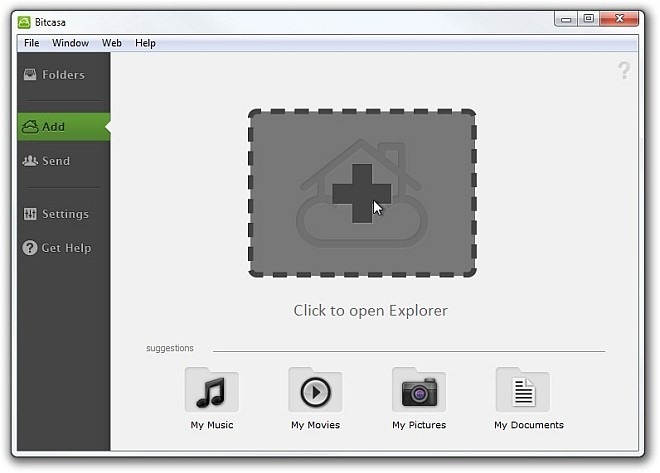Click the Bitcasa app icon in title bar
Screen dimensions: 660x473
24,19
